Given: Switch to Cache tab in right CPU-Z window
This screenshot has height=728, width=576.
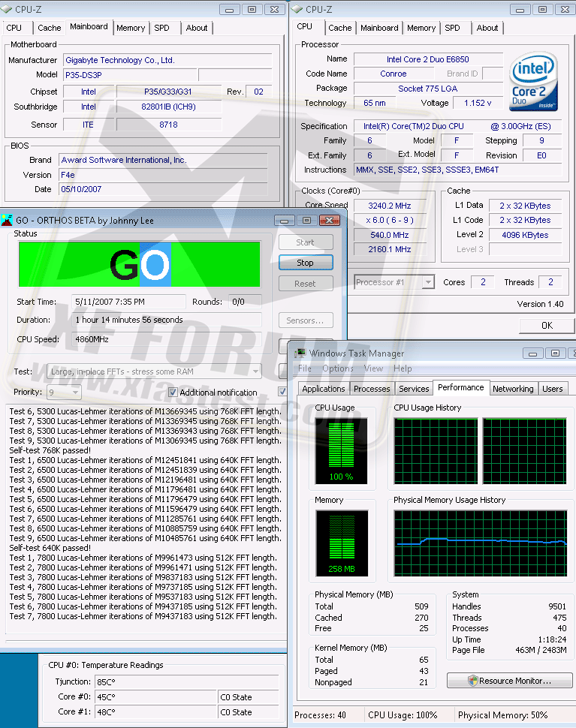Looking at the screenshot, I should click(340, 28).
